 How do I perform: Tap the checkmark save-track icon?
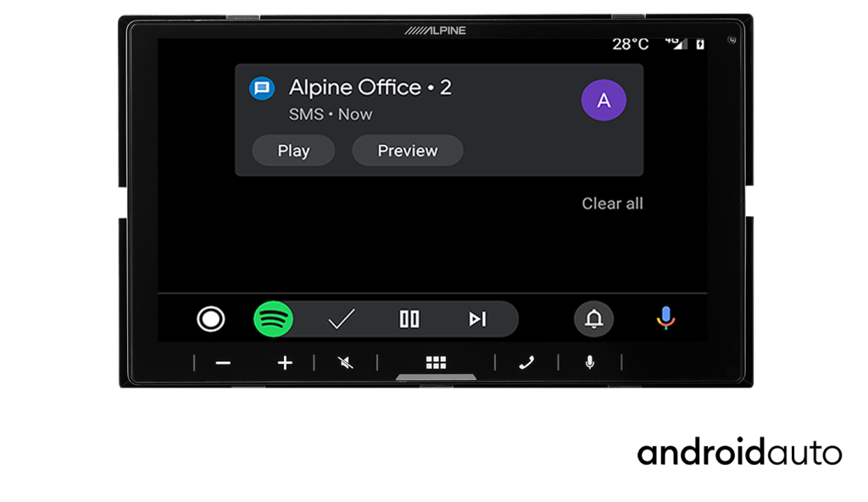[x=341, y=319]
